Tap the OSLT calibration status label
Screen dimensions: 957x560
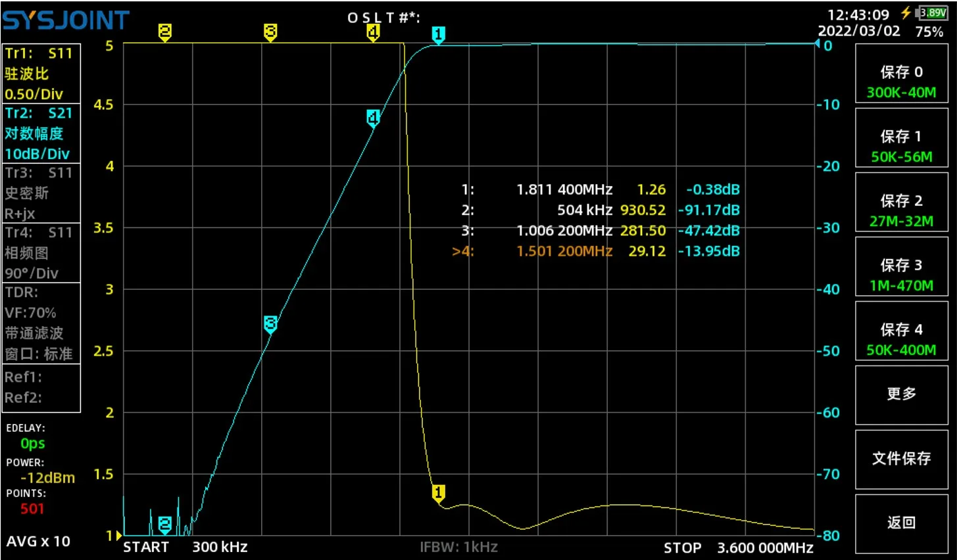(383, 18)
